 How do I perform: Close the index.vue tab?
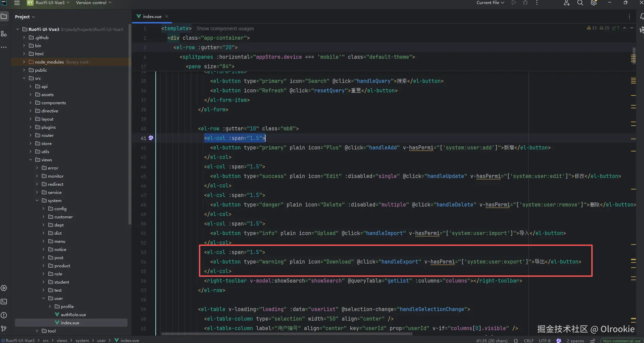coord(167,16)
